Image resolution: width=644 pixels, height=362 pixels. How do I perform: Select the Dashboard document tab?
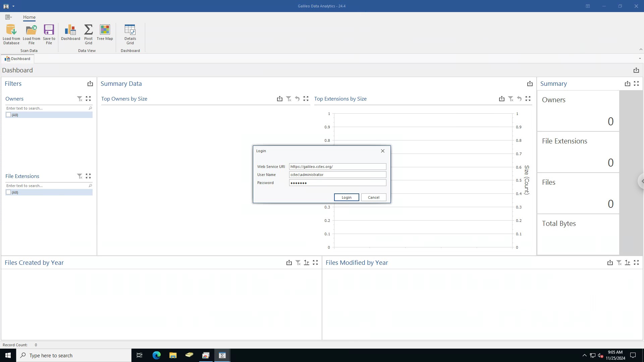[x=17, y=59]
